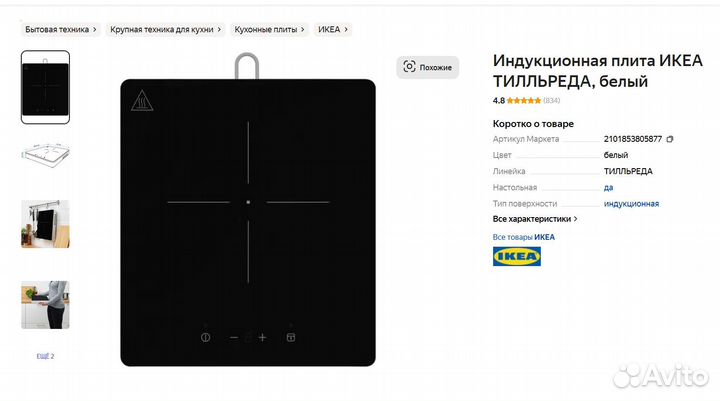Screen dimensions: 720x401
Task: Expand Все характеристики
Action: 535,219
